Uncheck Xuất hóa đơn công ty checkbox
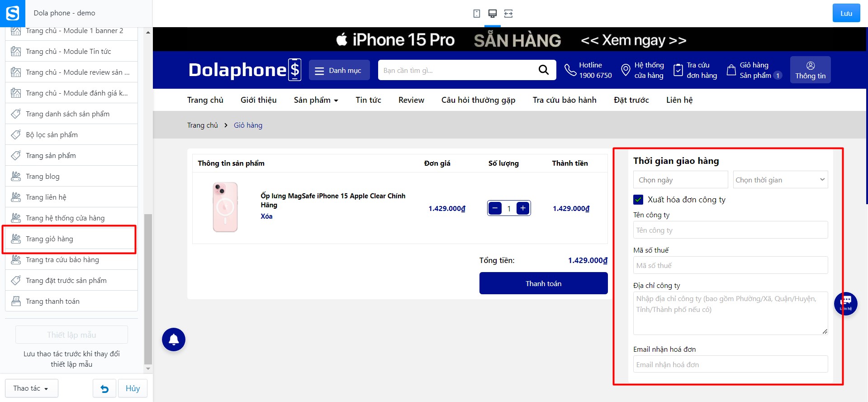The image size is (868, 402). tap(638, 200)
